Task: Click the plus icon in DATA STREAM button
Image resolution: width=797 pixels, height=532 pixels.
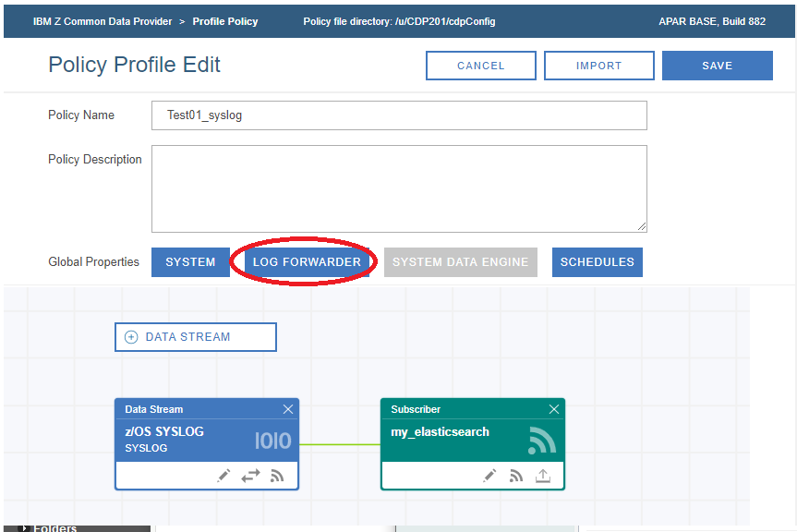Action: [x=131, y=337]
